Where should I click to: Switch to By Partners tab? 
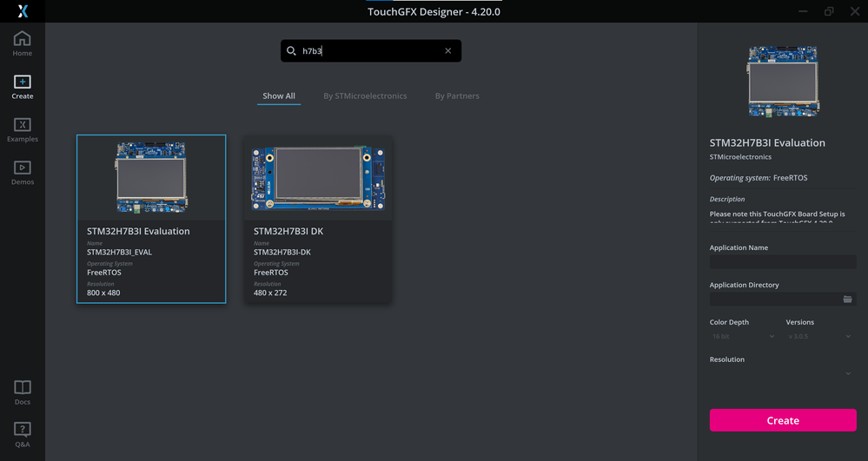click(x=457, y=96)
